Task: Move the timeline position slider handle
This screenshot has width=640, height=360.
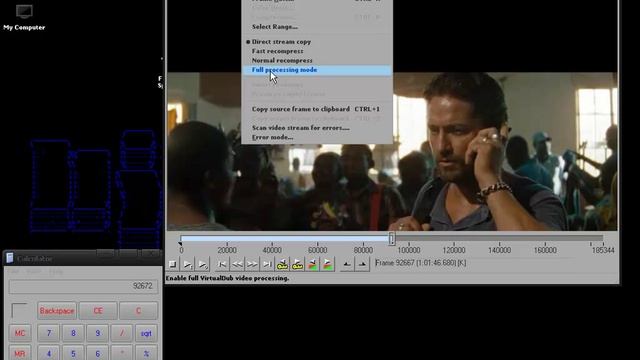Action: [x=391, y=238]
